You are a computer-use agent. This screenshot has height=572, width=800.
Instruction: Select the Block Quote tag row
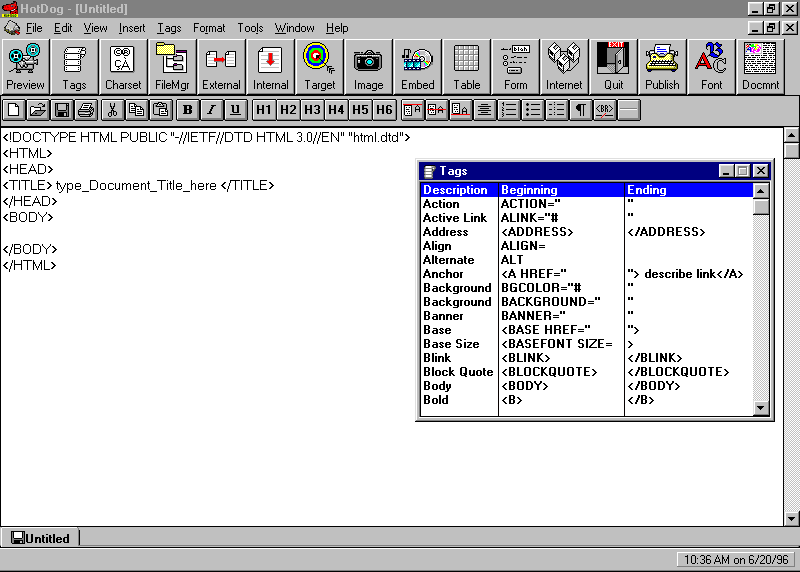[587, 372]
